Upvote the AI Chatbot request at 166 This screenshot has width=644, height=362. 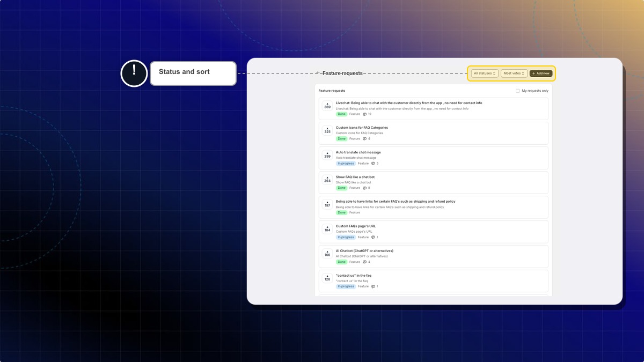(327, 254)
